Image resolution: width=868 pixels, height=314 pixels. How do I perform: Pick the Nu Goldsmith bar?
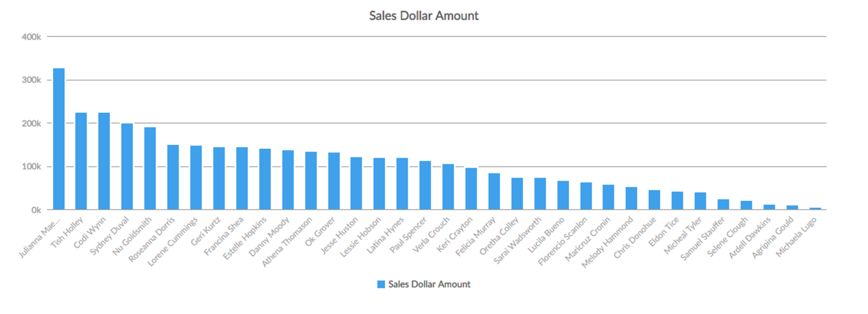pos(150,169)
